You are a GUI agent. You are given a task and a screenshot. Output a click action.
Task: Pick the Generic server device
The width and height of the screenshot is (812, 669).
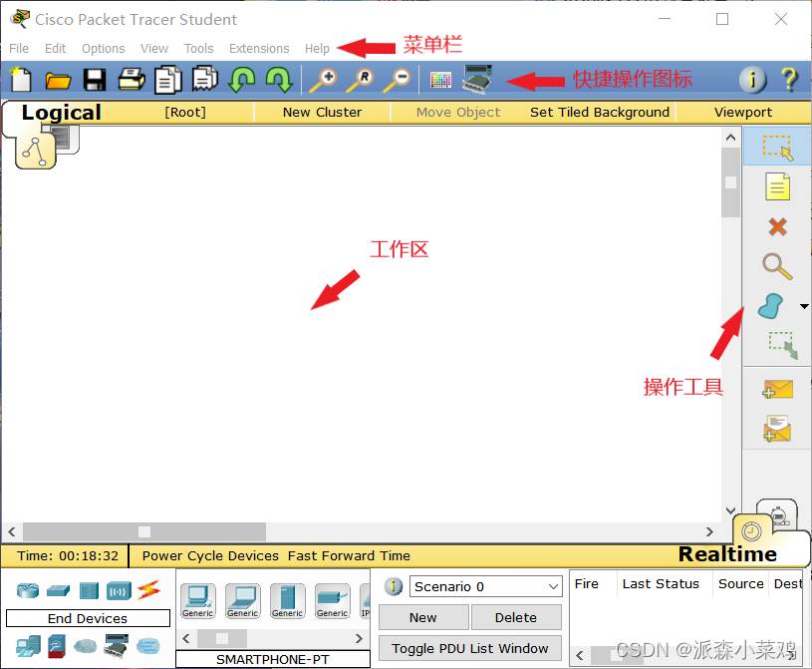pyautogui.click(x=287, y=600)
